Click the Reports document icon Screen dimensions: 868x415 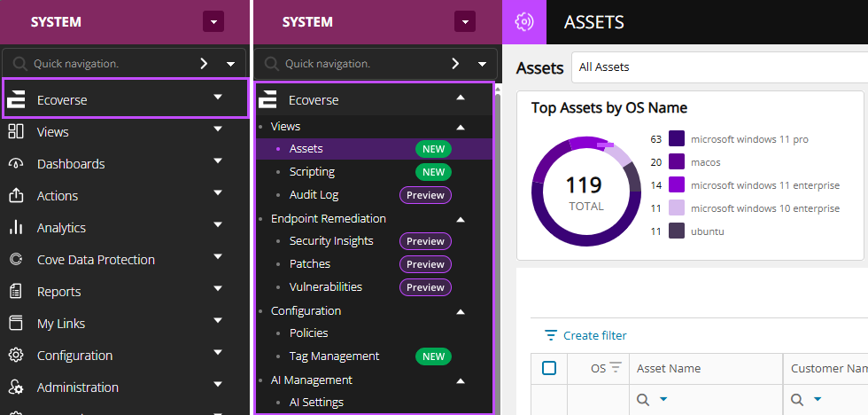[16, 291]
